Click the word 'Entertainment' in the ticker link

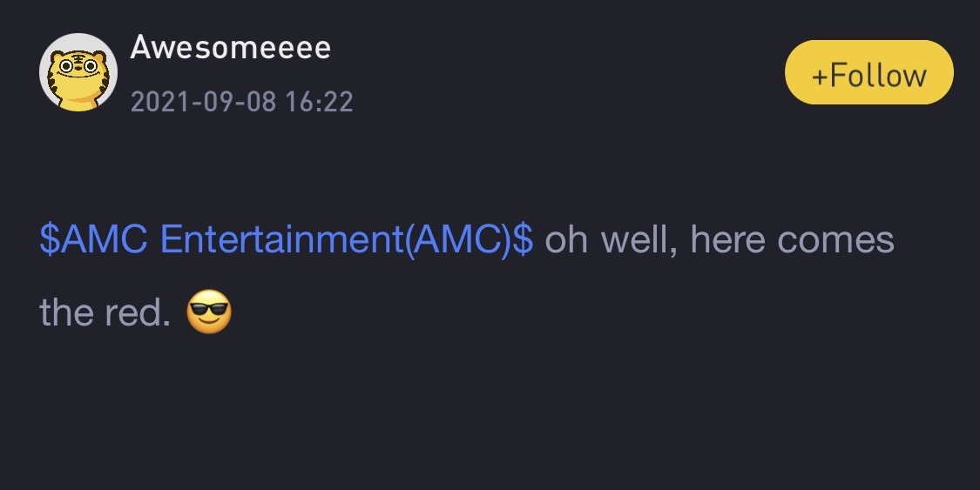[x=282, y=239]
